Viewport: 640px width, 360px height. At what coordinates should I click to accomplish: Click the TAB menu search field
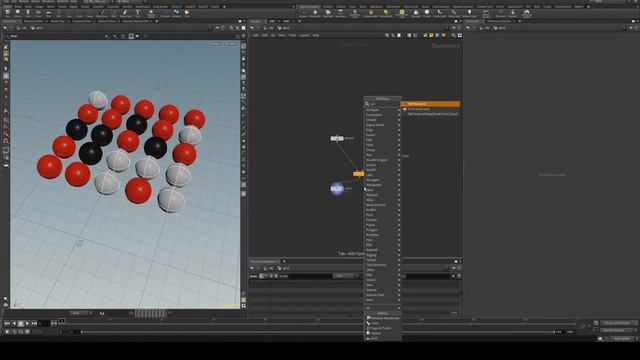[x=385, y=104]
